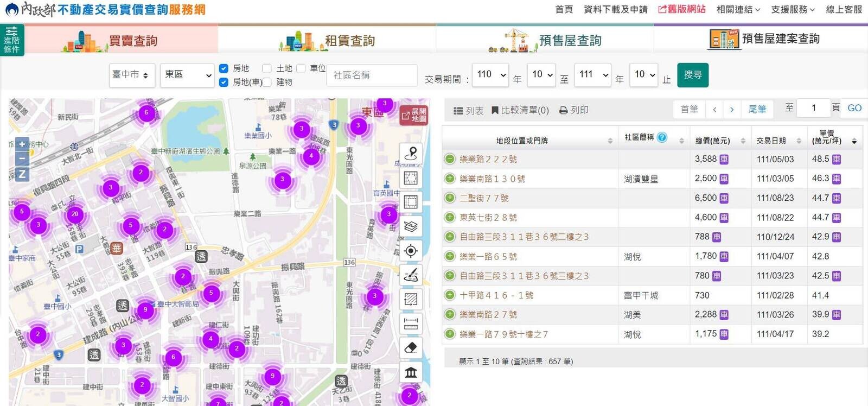Sort by 交易日期 column header

pos(778,141)
